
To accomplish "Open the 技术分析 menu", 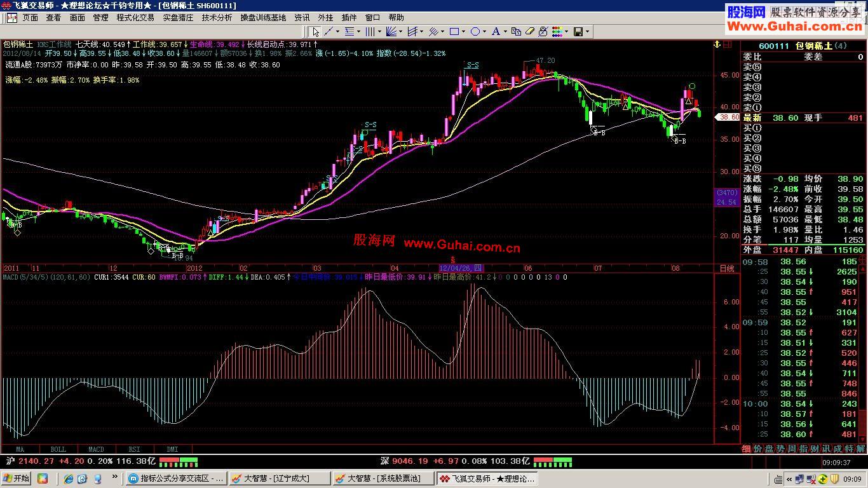I will pyautogui.click(x=217, y=18).
